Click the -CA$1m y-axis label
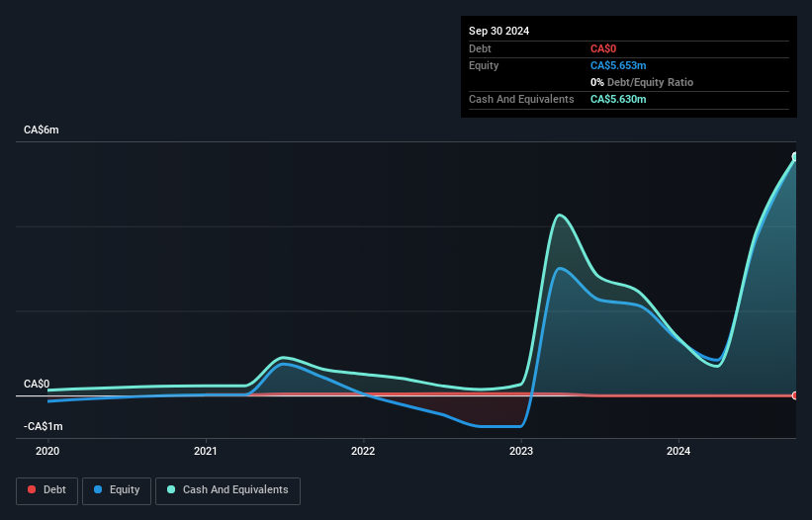812x520 pixels. (x=43, y=426)
